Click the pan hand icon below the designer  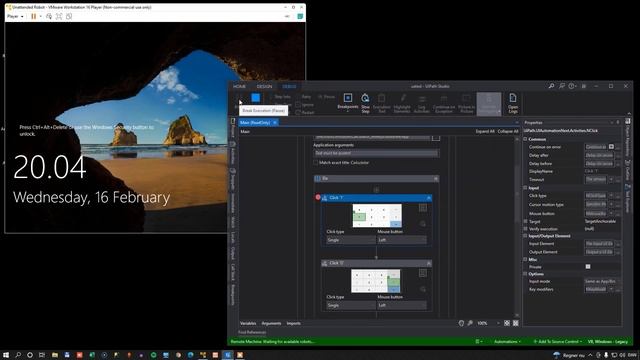(x=461, y=323)
